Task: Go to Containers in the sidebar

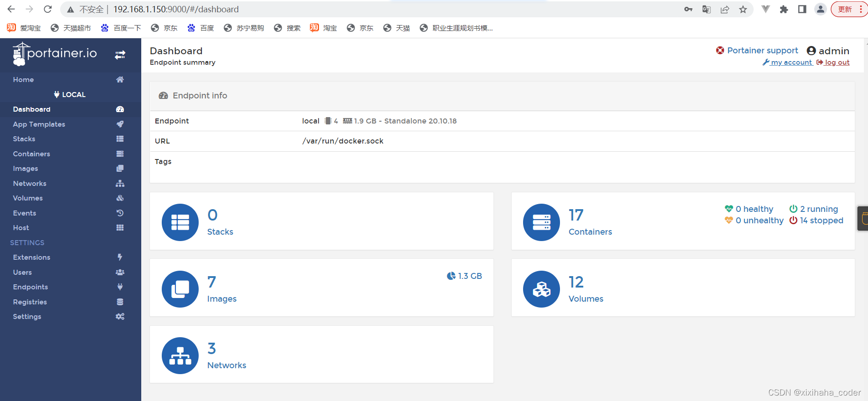Action: point(71,154)
